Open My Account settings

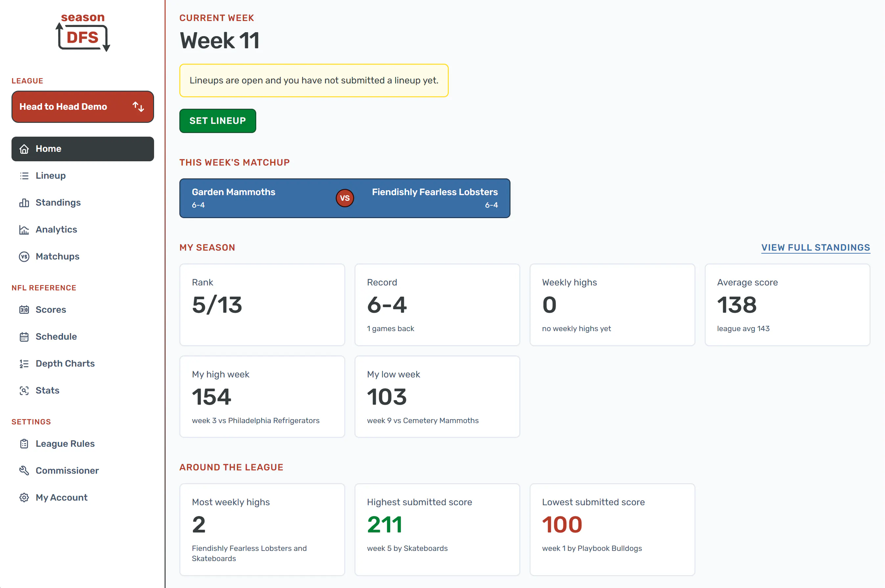[x=82, y=498]
